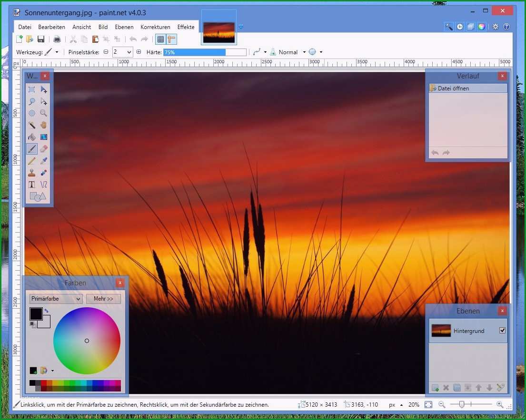This screenshot has width=526, height=420.
Task: Open the Bild menu
Action: [x=103, y=27]
